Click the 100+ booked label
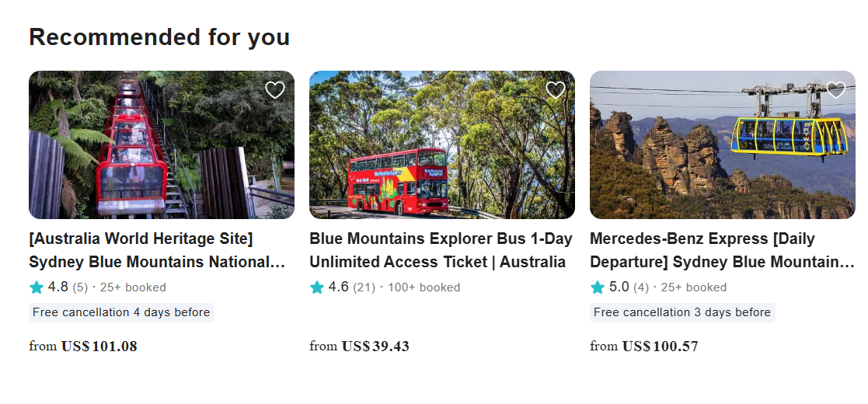The height and width of the screenshot is (404, 868). pos(424,287)
